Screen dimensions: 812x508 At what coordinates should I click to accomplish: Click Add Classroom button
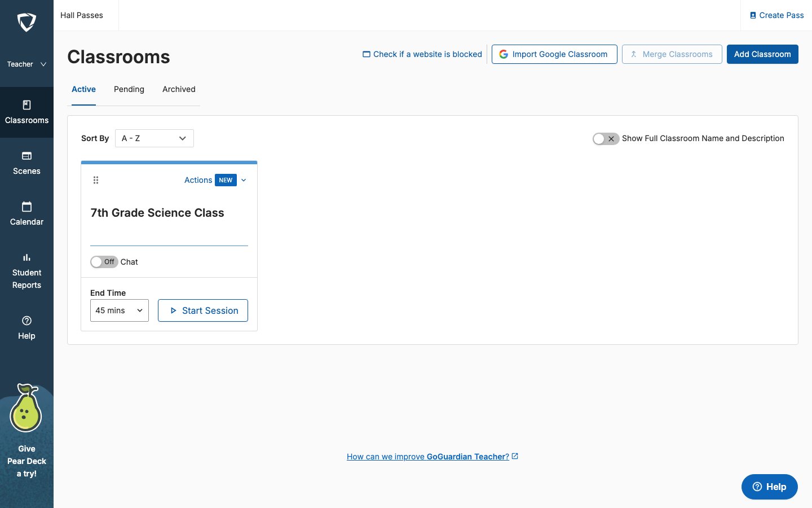[762, 54]
